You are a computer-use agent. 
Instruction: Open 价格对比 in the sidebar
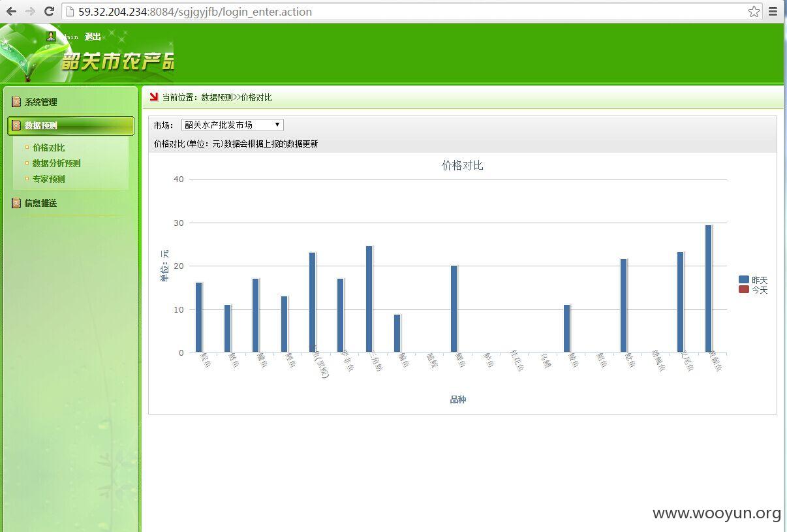49,148
